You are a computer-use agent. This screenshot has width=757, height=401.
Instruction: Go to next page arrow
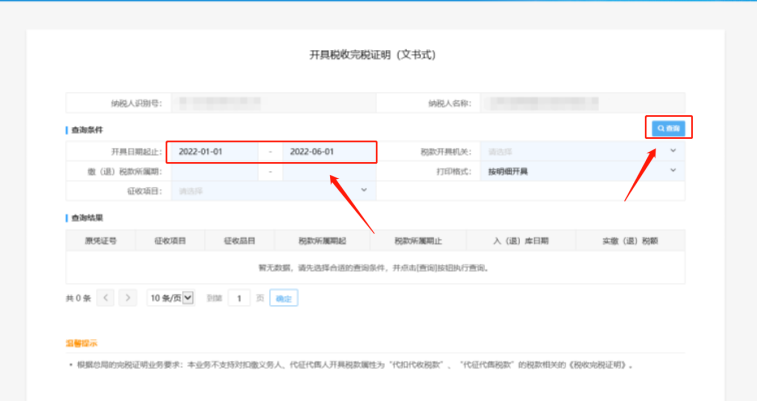(x=128, y=298)
